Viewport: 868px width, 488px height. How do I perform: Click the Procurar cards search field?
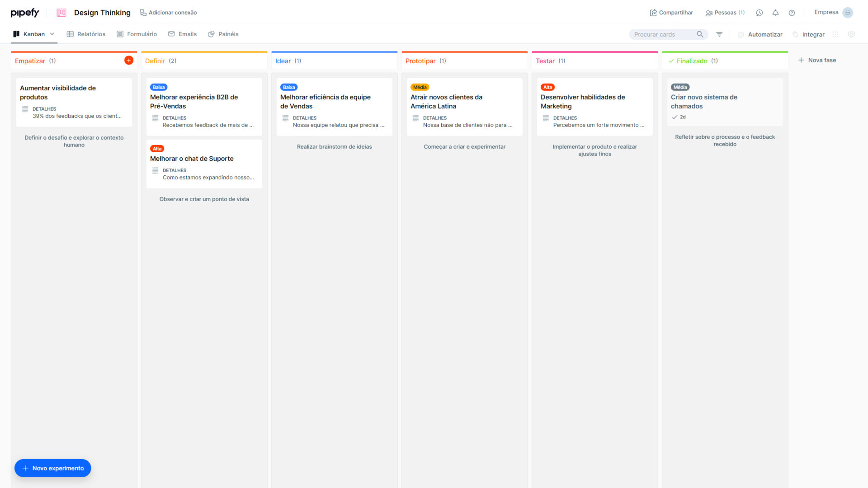point(665,34)
